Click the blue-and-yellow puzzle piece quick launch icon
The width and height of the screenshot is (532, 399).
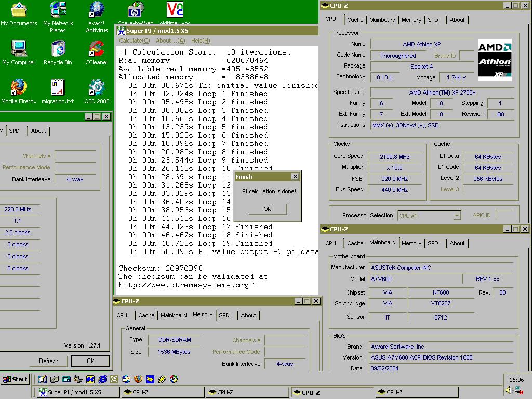click(x=150, y=379)
